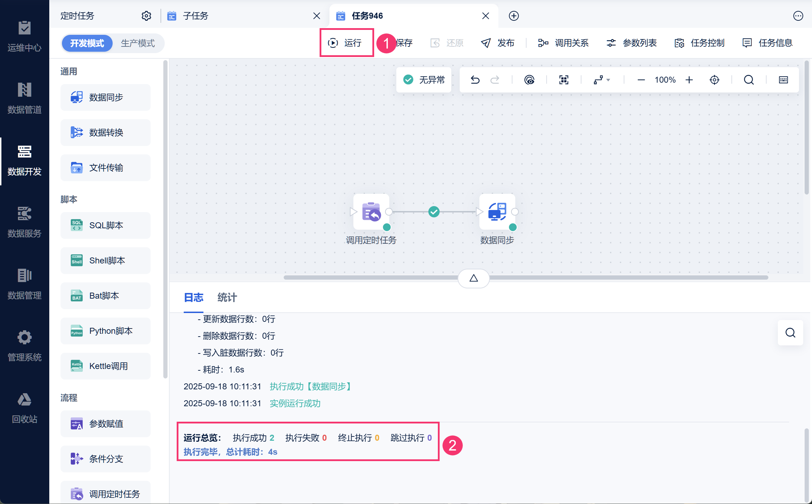
Task: Click the Run (运行) play icon
Action: (x=333, y=43)
